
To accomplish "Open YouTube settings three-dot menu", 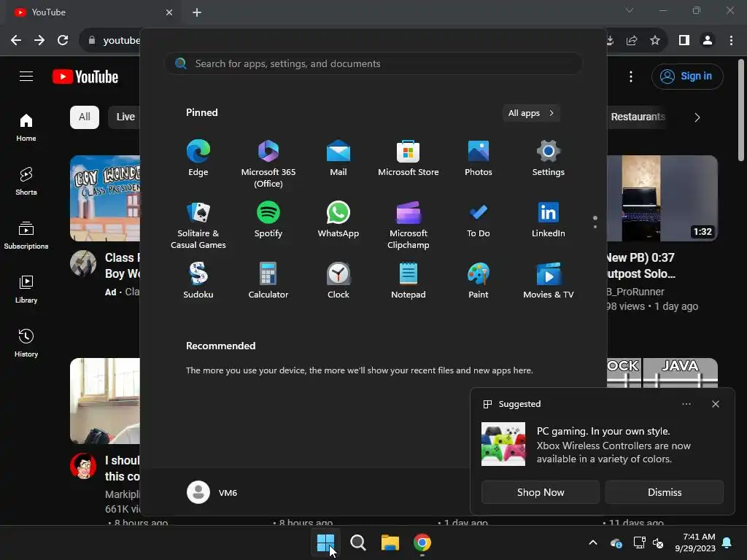I will [x=631, y=77].
